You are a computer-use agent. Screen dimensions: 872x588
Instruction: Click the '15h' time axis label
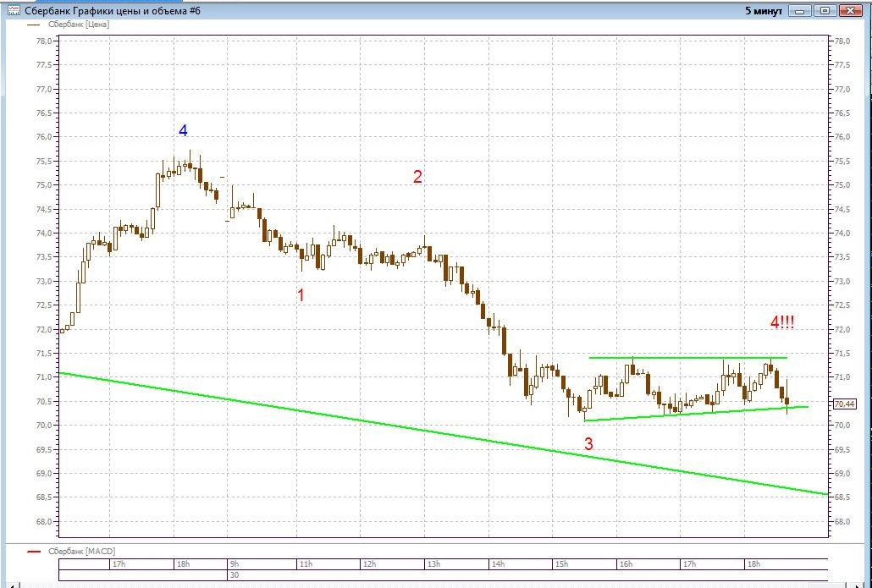click(561, 564)
